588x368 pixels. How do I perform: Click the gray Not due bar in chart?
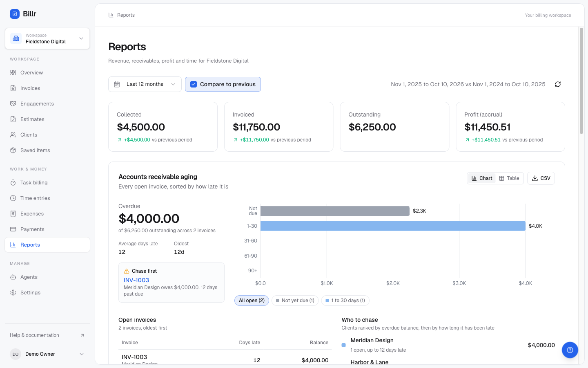click(x=335, y=211)
